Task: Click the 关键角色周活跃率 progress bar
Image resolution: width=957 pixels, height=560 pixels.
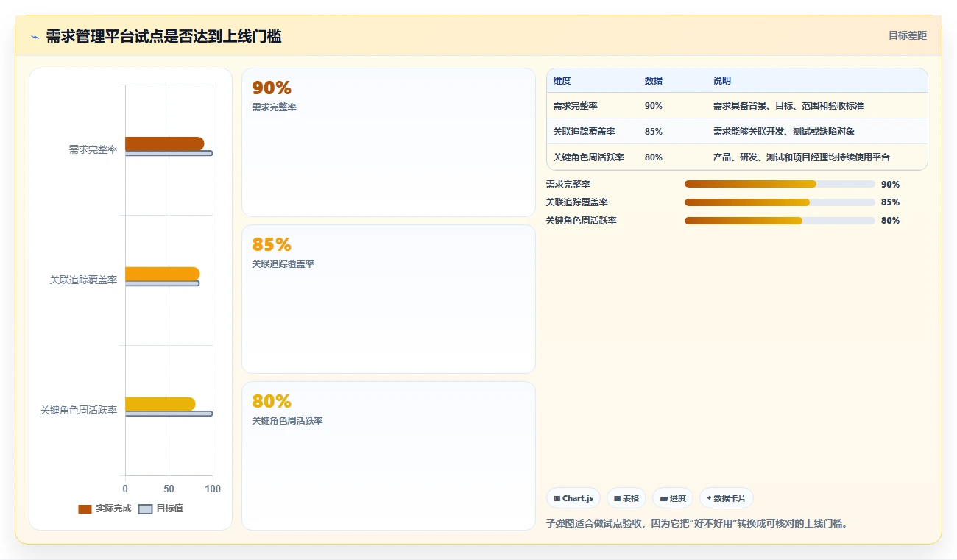Action: (x=780, y=221)
